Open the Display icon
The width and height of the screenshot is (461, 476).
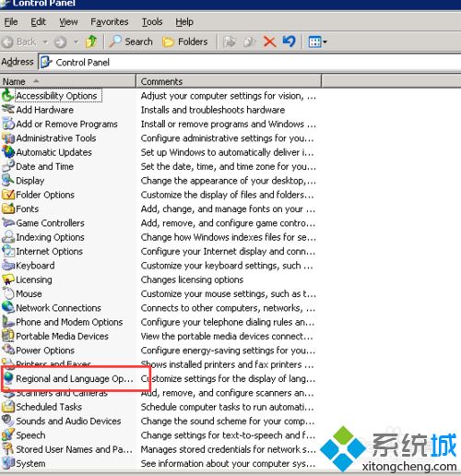(7, 181)
